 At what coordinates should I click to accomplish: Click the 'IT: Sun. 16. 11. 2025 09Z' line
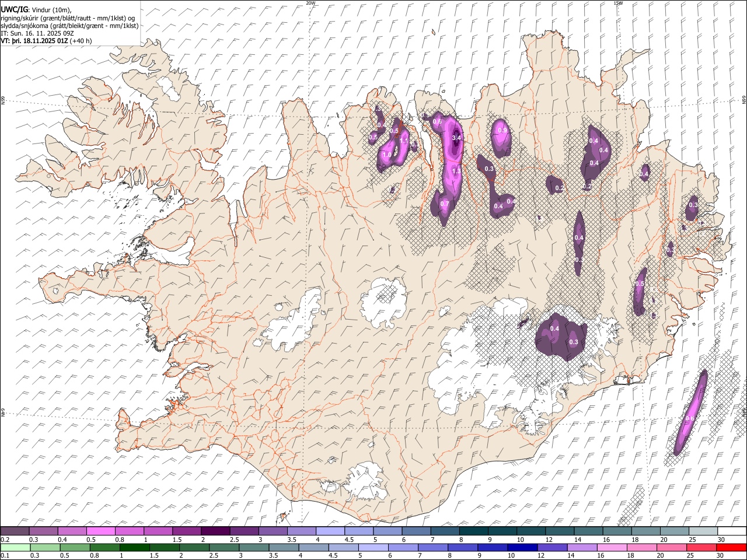(x=37, y=33)
